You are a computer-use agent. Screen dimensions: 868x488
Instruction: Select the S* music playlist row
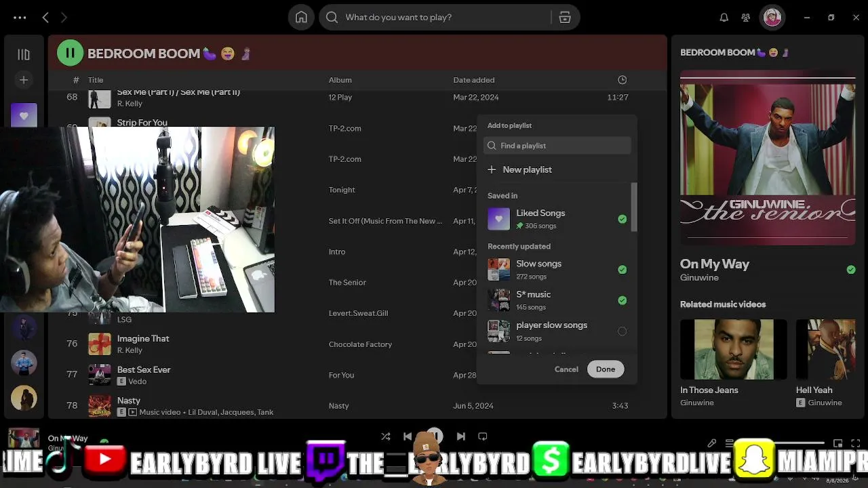coord(557,300)
